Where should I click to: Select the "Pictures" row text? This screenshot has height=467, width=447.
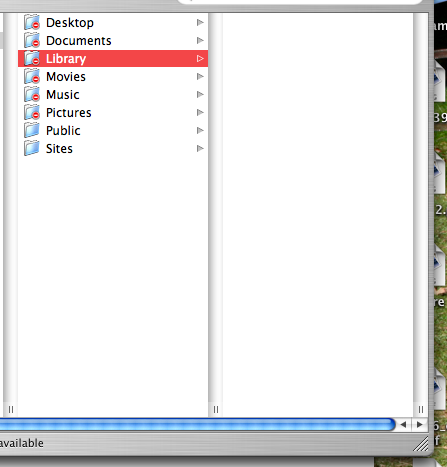pyautogui.click(x=68, y=113)
